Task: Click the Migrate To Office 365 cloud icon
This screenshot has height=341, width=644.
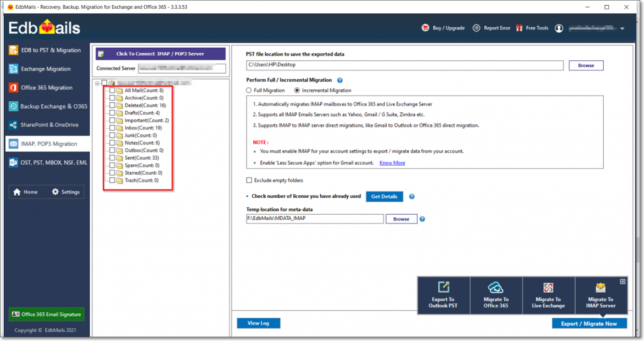Action: click(x=496, y=287)
